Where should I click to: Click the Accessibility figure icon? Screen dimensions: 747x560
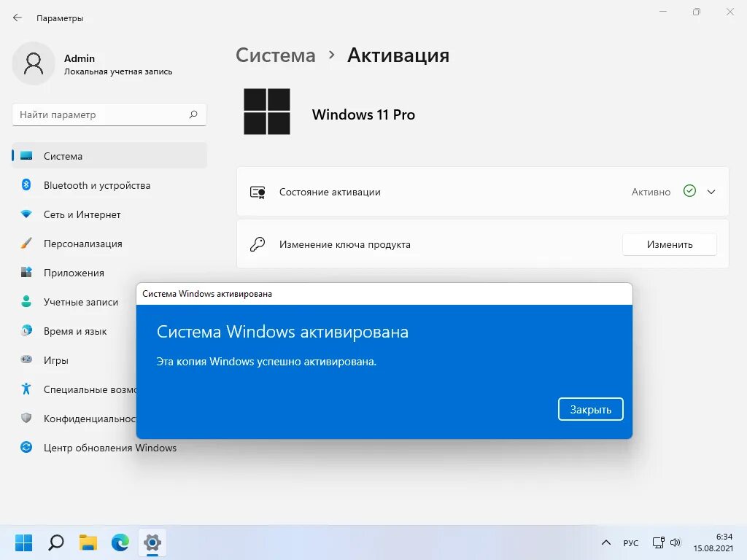26,389
